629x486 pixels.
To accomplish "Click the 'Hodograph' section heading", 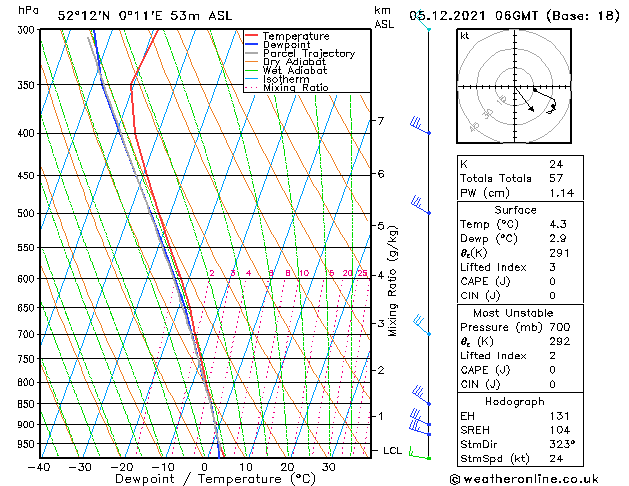I will click(x=515, y=402).
